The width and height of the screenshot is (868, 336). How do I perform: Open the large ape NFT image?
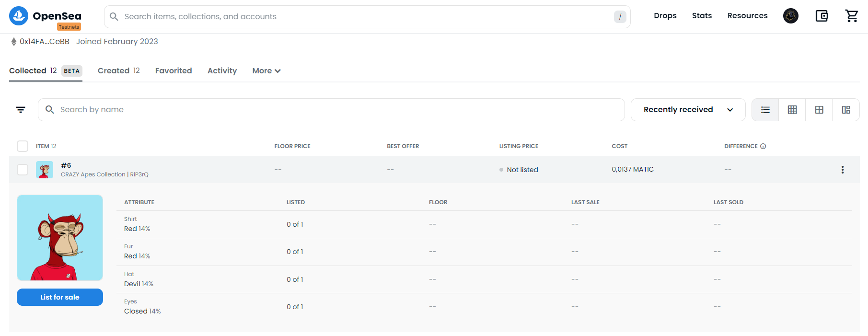coord(60,238)
